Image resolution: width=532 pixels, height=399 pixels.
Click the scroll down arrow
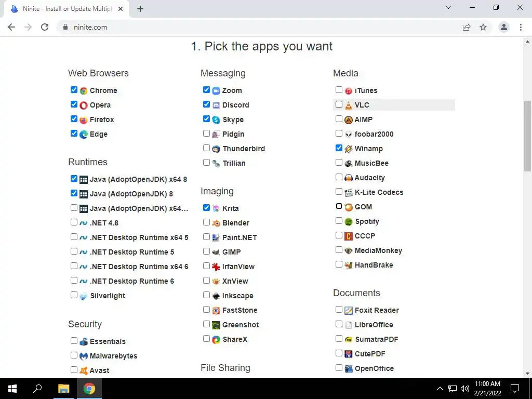528,374
